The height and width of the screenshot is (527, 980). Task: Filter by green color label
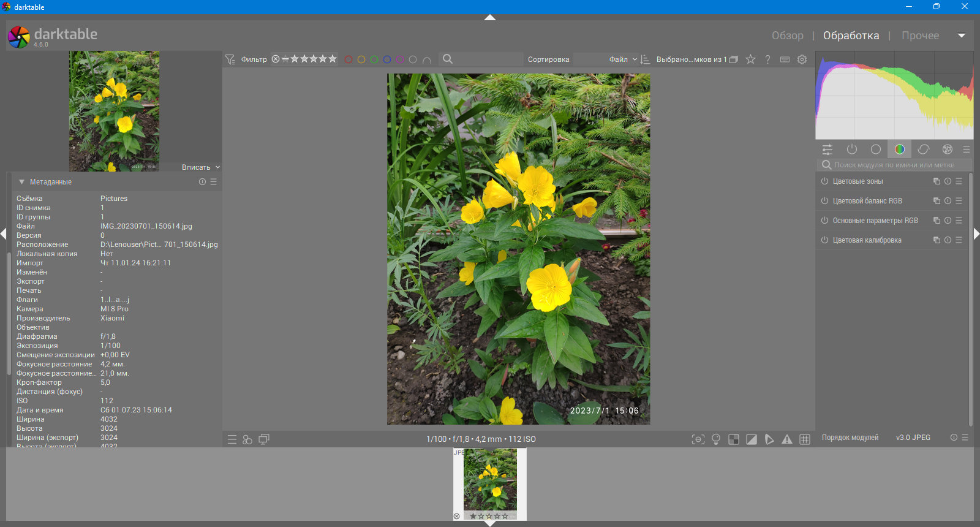[374, 59]
